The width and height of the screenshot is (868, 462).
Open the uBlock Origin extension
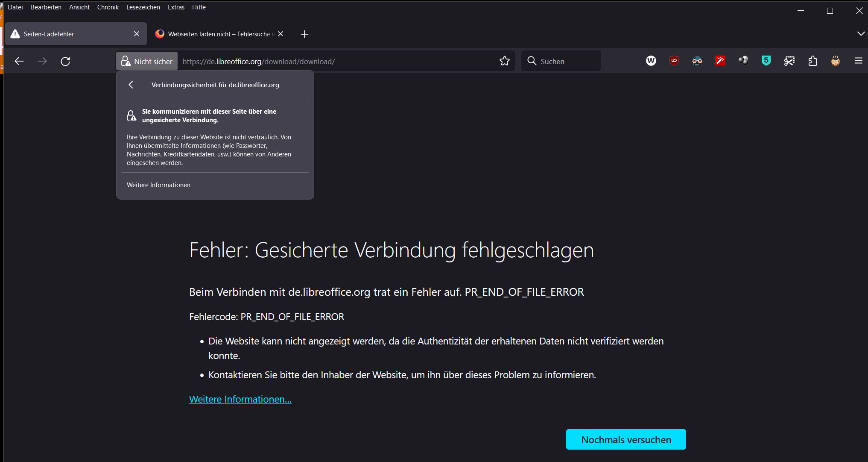tap(674, 61)
